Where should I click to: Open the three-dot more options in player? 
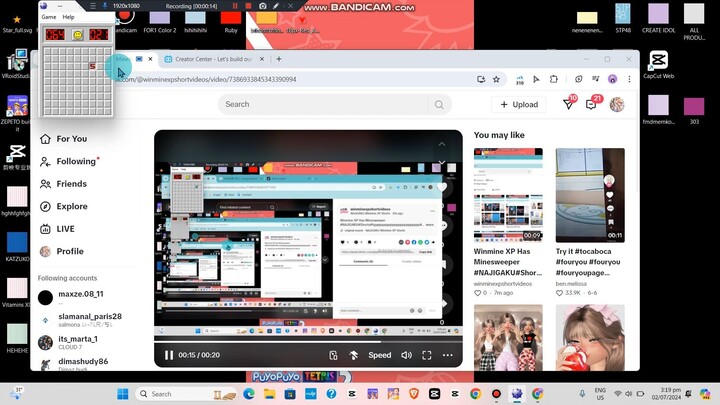click(x=447, y=355)
